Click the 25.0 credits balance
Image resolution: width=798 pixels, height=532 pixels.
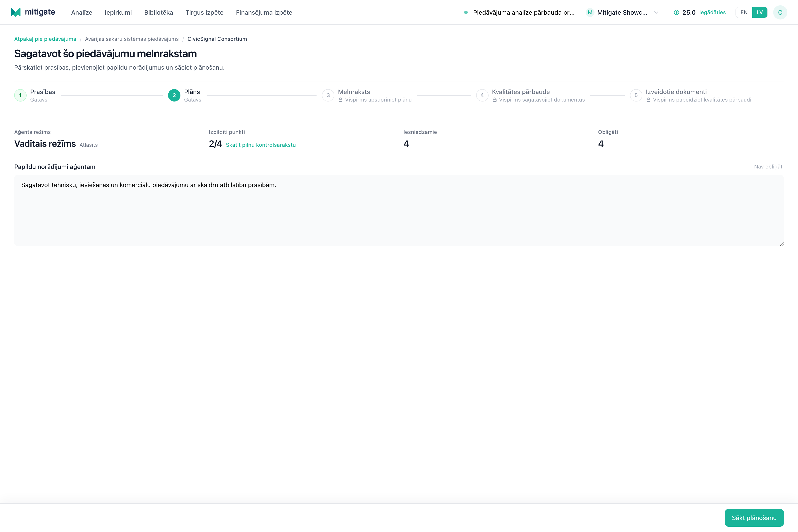[x=689, y=13]
